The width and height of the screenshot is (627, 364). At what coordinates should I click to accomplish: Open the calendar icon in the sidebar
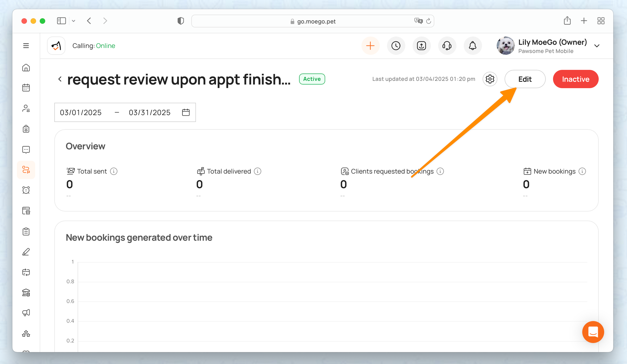coord(26,88)
